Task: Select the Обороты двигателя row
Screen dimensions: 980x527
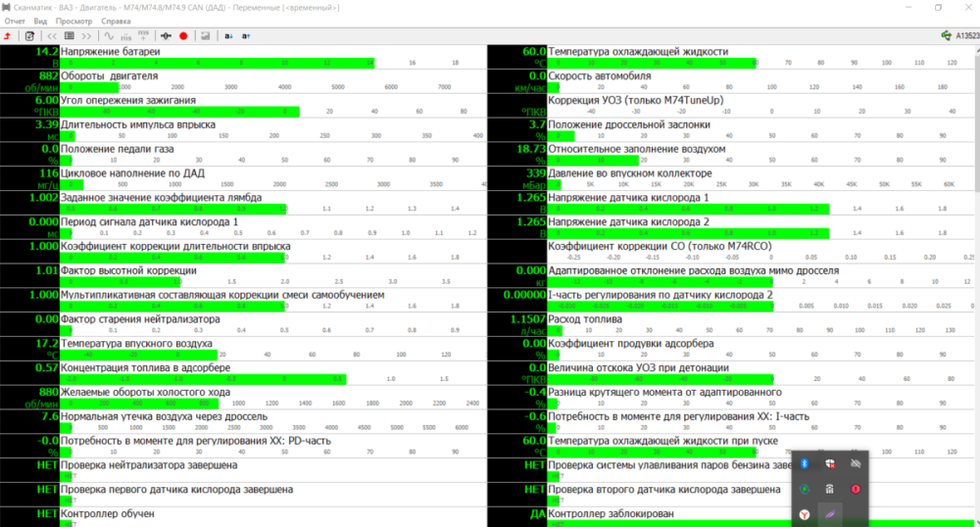Action: pyautogui.click(x=243, y=81)
